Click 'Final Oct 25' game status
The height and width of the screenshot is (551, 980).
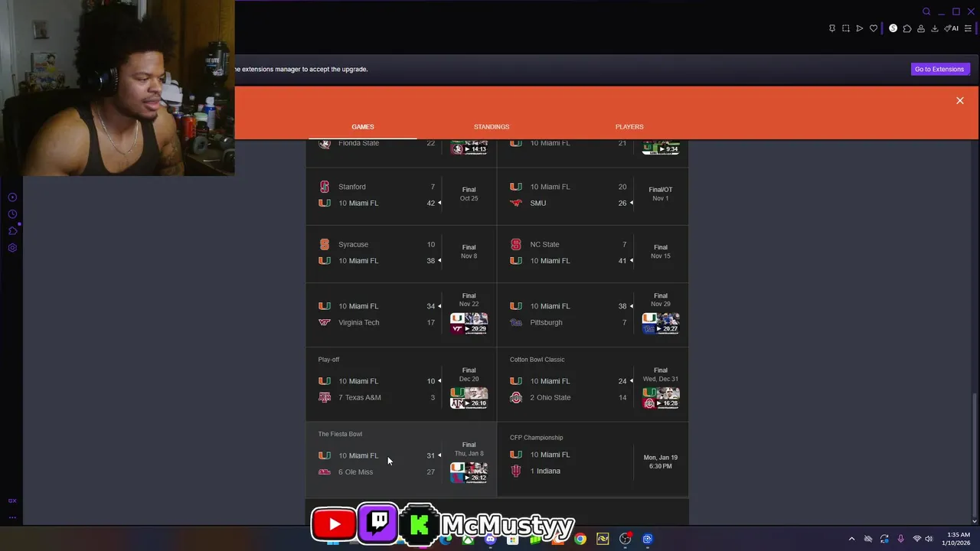469,194
